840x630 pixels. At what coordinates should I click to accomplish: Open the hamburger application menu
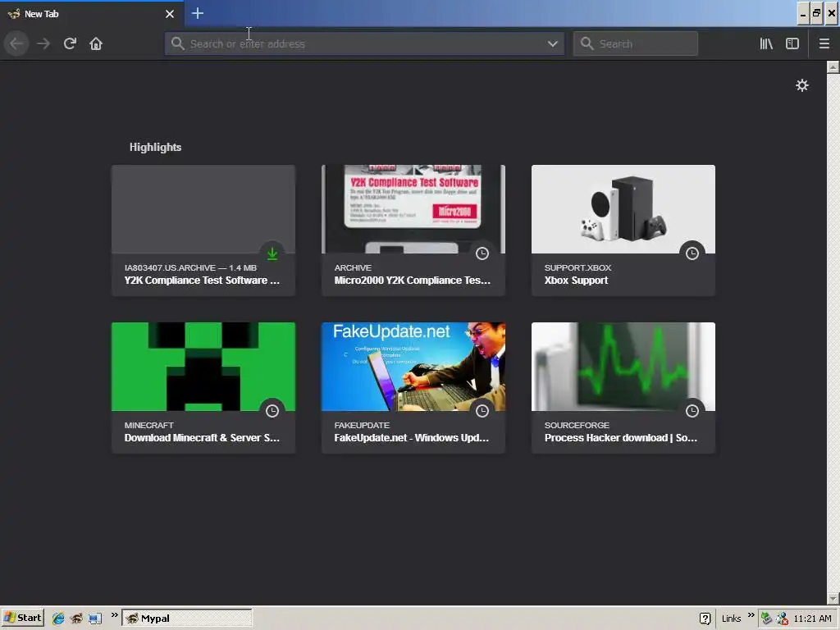tap(824, 43)
